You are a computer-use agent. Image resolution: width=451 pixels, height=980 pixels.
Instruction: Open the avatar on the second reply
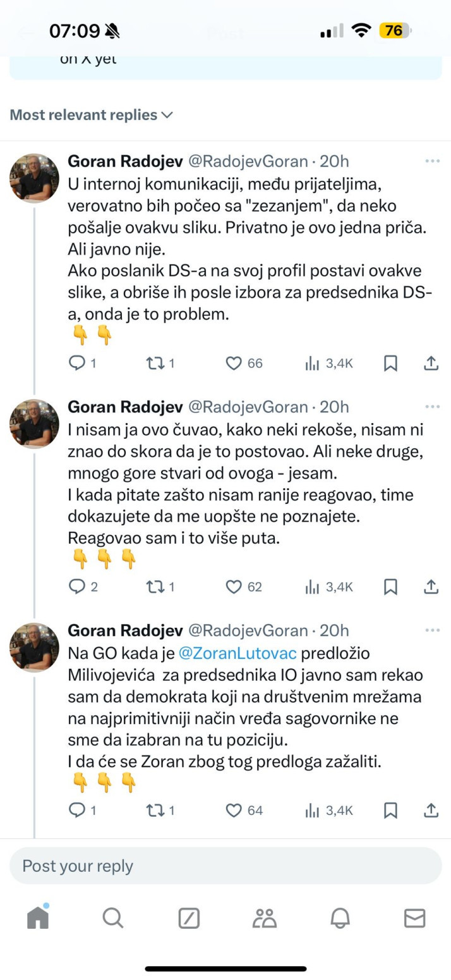34,423
